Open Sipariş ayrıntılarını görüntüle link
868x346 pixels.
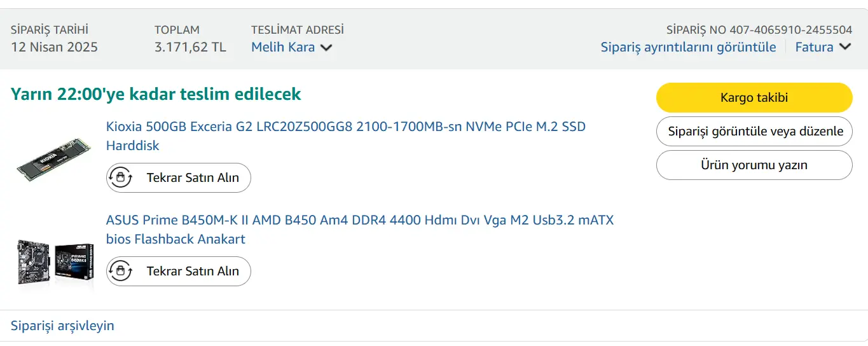[688, 47]
